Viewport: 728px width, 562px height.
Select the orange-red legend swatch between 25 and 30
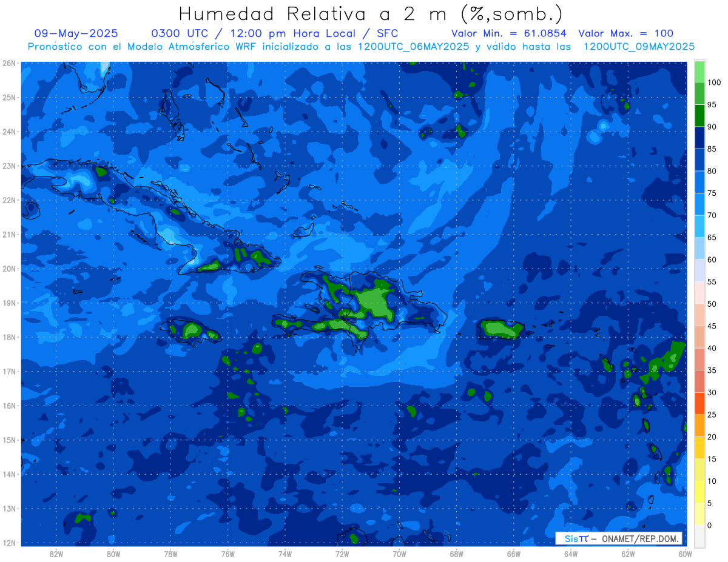click(x=699, y=403)
